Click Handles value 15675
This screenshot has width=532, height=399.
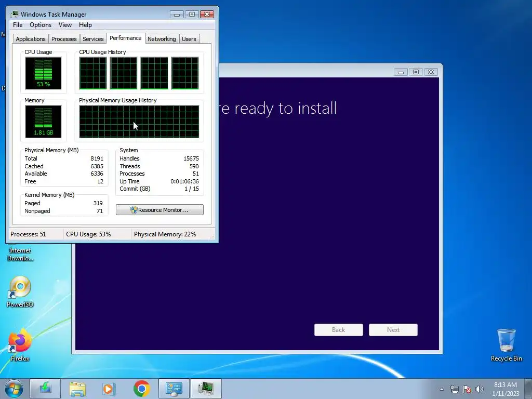(x=191, y=158)
